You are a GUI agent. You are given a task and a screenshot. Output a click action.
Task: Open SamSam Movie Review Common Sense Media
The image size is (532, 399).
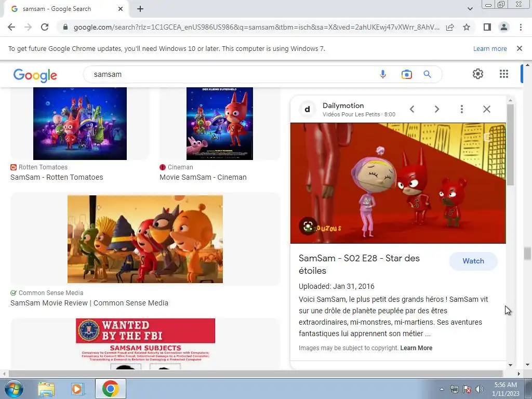pyautogui.click(x=89, y=303)
